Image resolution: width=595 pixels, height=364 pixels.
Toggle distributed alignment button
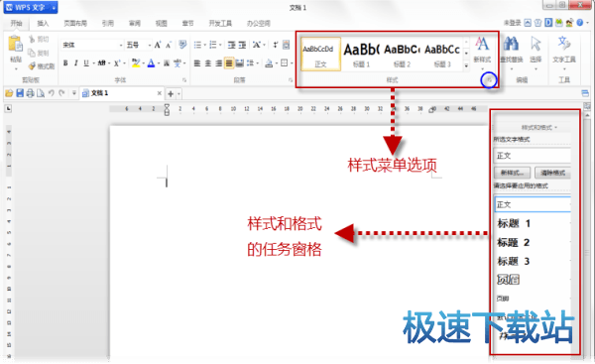pyautogui.click(x=239, y=63)
